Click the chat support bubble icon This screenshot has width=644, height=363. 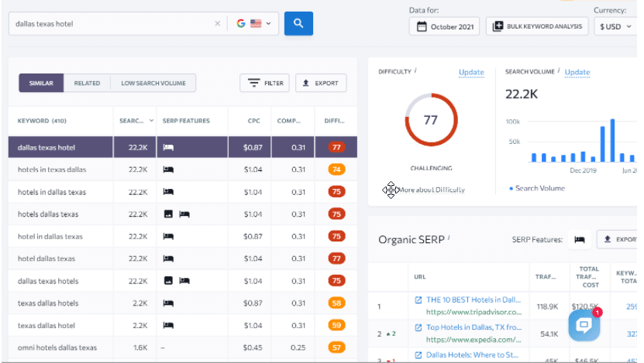tap(584, 327)
